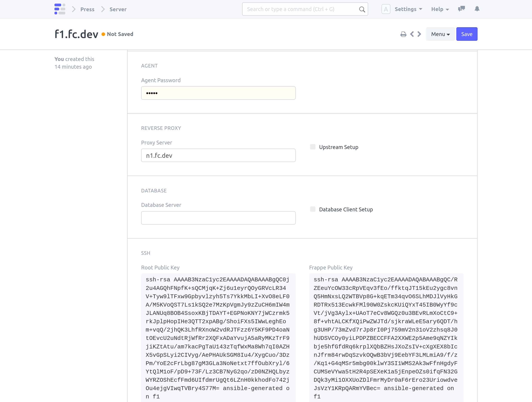Enable the Upstream Setup checkbox
This screenshot has height=402, width=532.
coord(313,147)
